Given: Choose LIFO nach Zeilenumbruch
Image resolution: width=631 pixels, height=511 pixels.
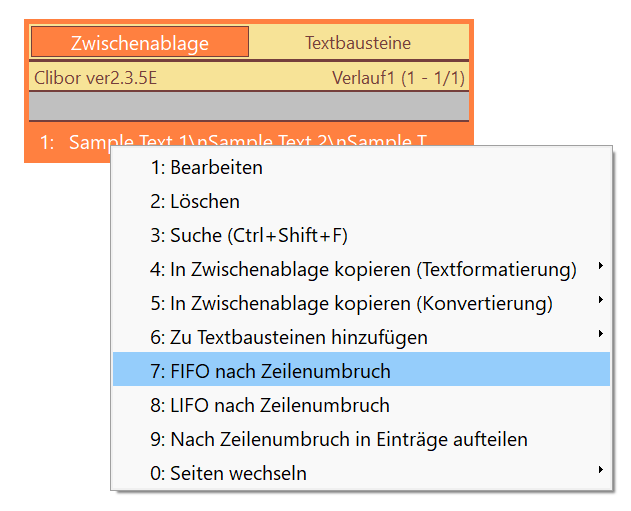Looking at the screenshot, I should point(361,405).
